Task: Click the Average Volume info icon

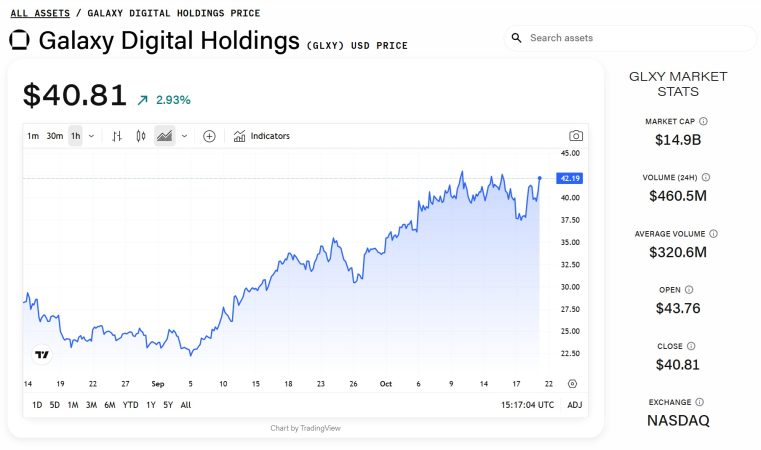Action: pyautogui.click(x=713, y=233)
